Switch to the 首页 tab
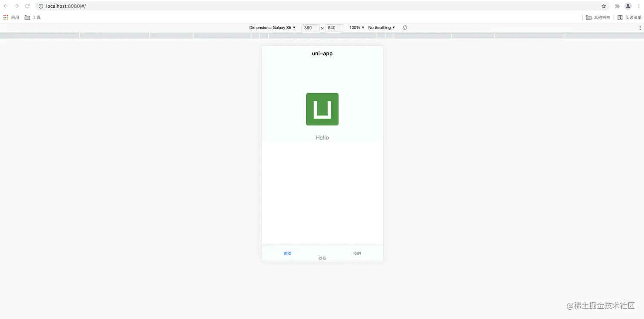 click(x=288, y=253)
